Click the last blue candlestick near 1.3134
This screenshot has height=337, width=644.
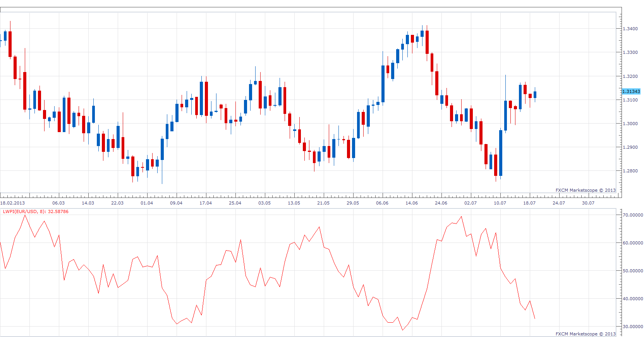pos(535,95)
